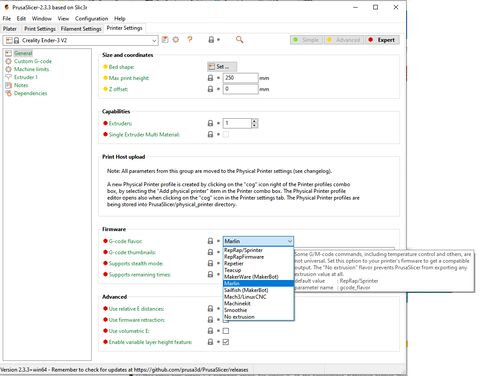Open the Creality Ender-3 V2 printer preset dropdown
The image size is (480, 376).
coord(80,40)
